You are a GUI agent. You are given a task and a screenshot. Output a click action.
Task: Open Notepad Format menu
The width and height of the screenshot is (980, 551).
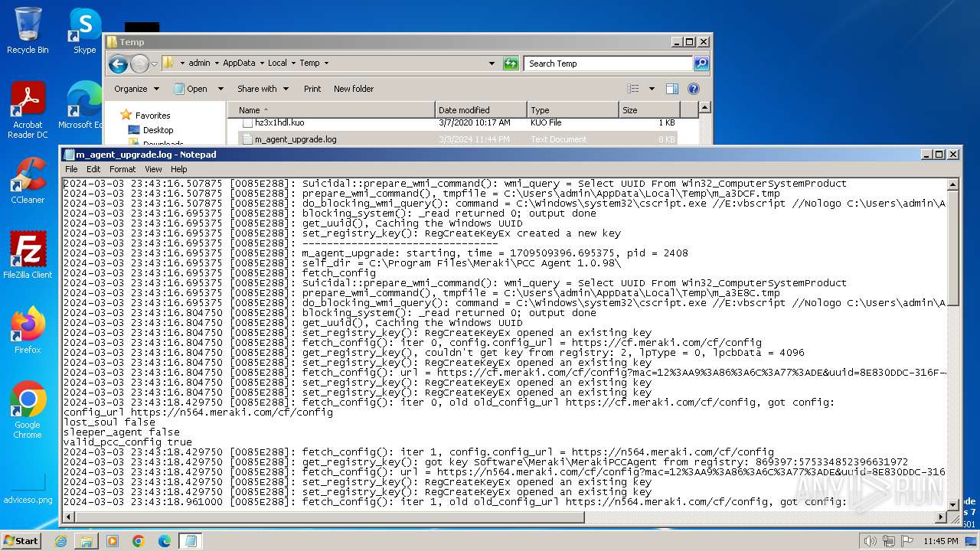pyautogui.click(x=122, y=169)
